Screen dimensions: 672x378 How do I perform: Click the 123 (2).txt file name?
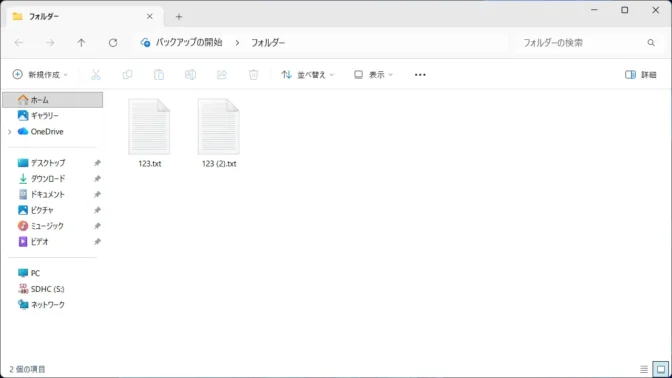coord(219,164)
